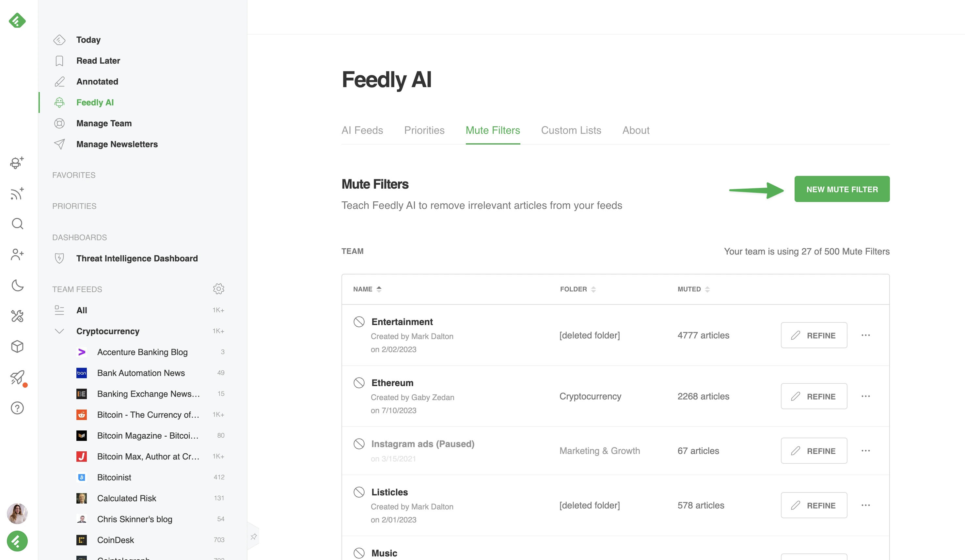965x560 pixels.
Task: Click the pin sidebar icon
Action: point(253,537)
